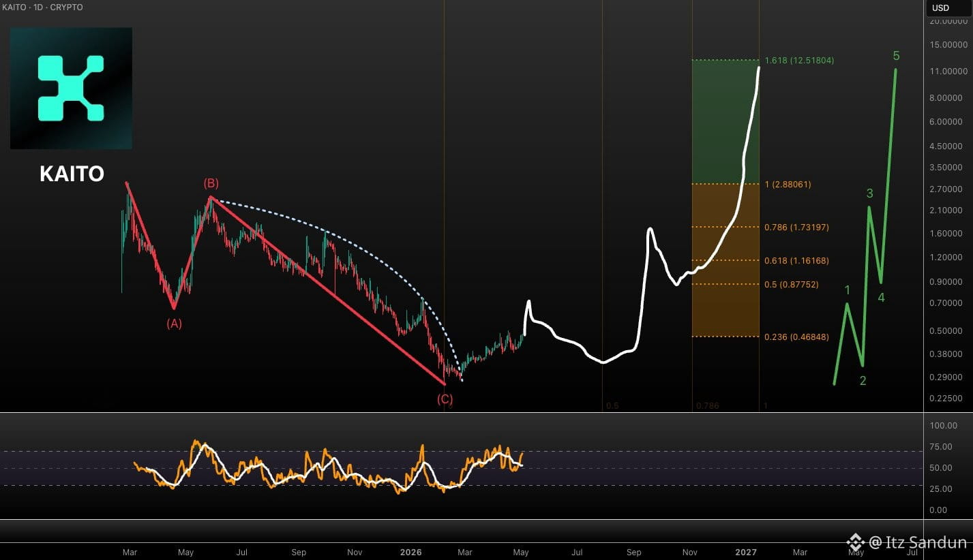Click the green wave 5 label
This screenshot has height=560, width=973.
coord(896,56)
